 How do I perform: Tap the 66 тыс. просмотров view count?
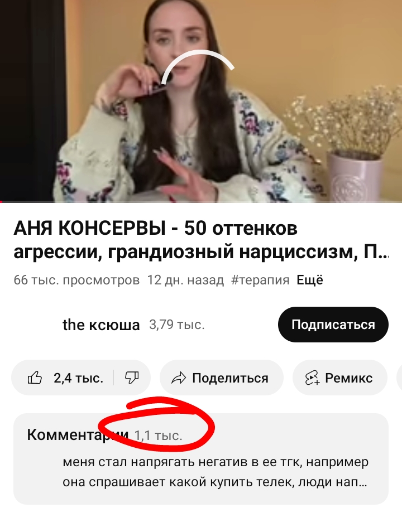pos(76,280)
